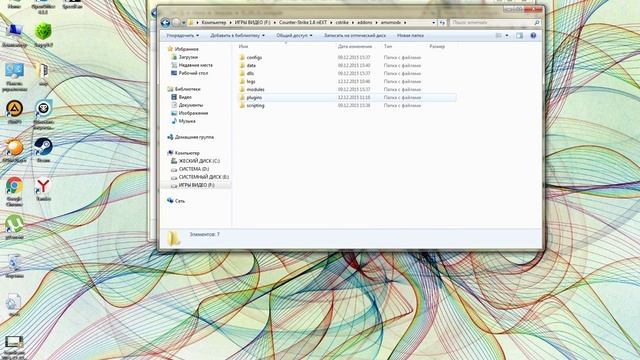
Task: Click into the Explorer search field
Action: [x=491, y=23]
